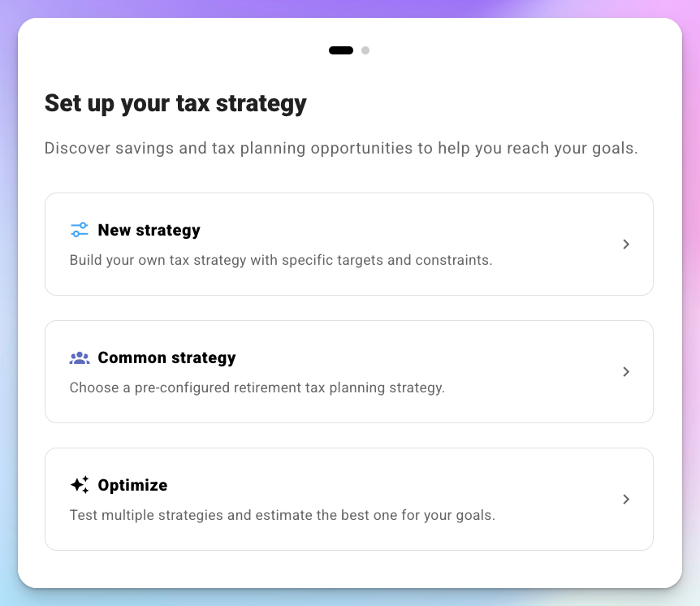Open Common strategy using the right arrow chevron

click(626, 371)
